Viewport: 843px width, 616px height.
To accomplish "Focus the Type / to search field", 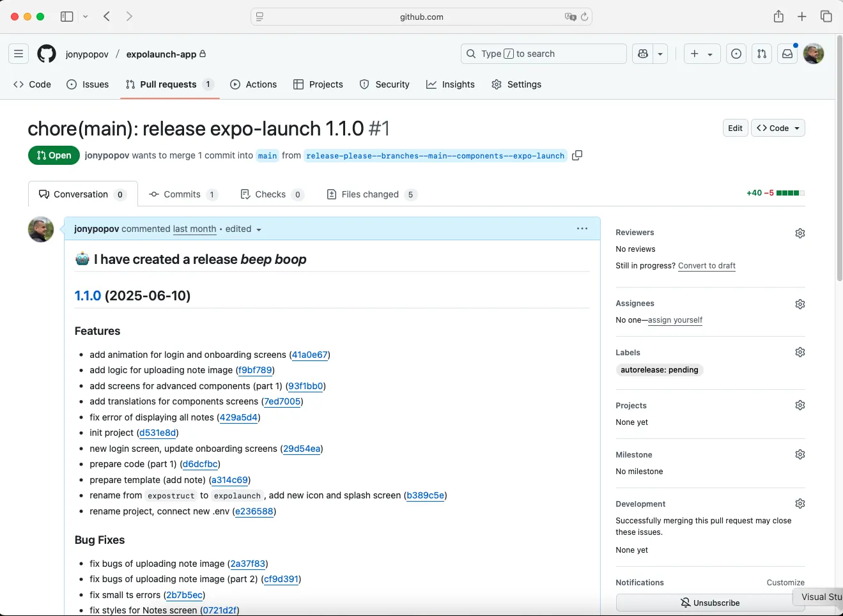I will (x=543, y=54).
